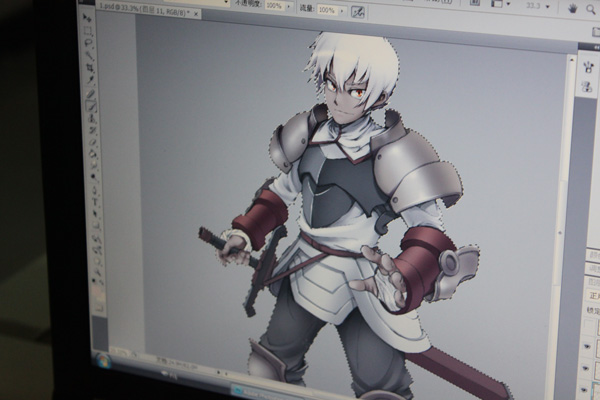Click the Photoshop taskbar button
The height and width of the screenshot is (400, 600).
[x=268, y=391]
